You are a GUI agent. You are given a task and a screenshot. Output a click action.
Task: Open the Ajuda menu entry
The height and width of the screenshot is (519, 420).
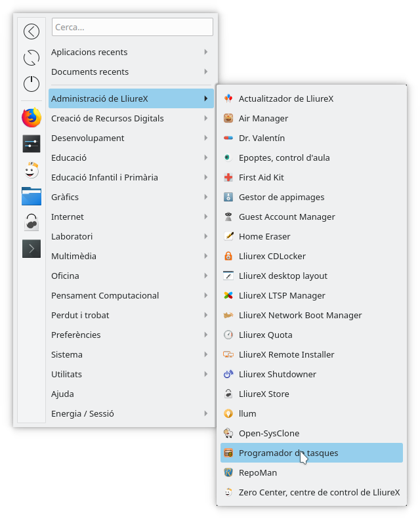pos(131,394)
